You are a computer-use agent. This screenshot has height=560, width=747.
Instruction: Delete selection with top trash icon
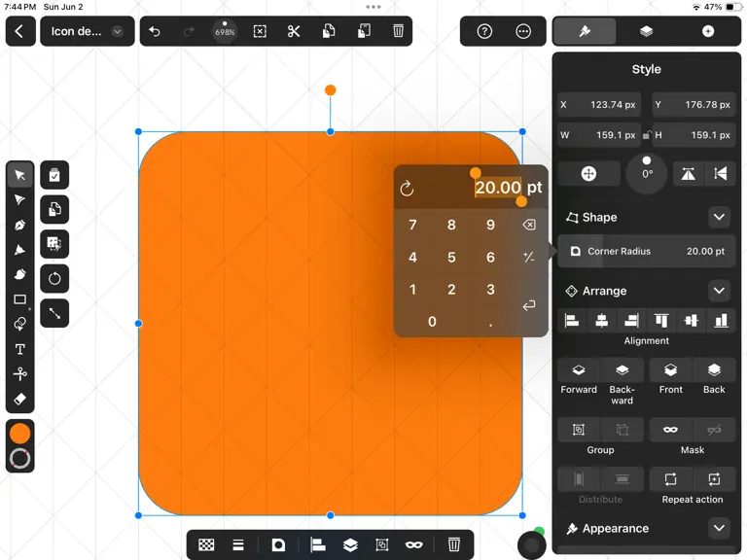(398, 31)
